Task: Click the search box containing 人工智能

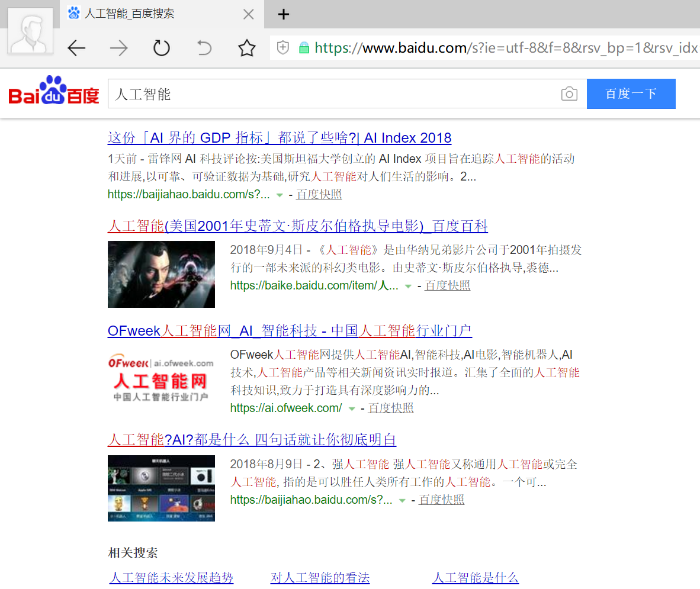Action: [347, 94]
